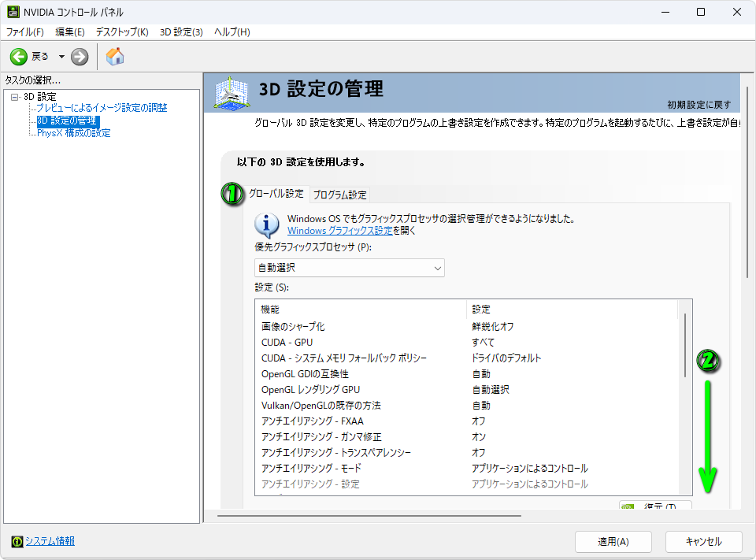This screenshot has height=560, width=756.
Task: Click ドライバのデフォルト setting value
Action: click(506, 358)
